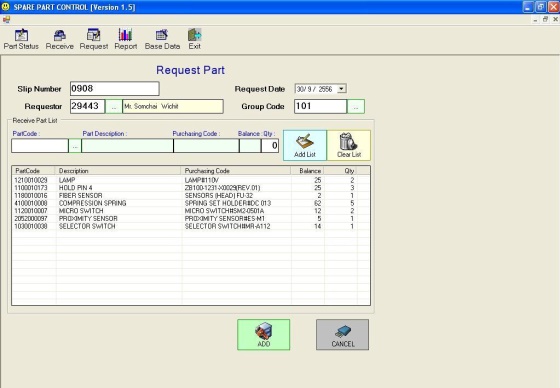Select the SELECTOR SWITCH row

[x=191, y=227]
